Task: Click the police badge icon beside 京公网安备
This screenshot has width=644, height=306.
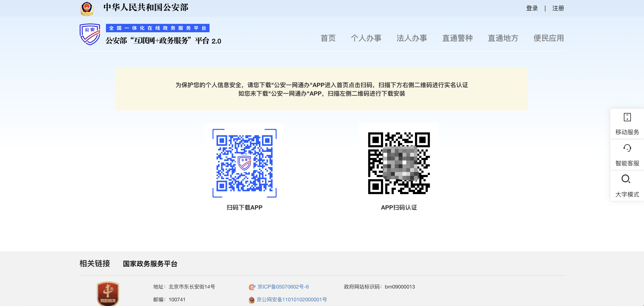Action: tap(252, 300)
